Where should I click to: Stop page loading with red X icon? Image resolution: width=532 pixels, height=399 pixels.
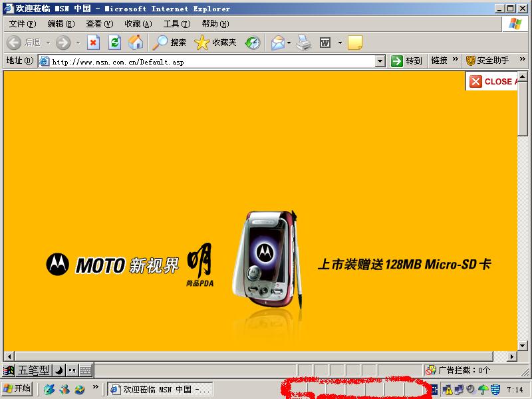coord(93,43)
